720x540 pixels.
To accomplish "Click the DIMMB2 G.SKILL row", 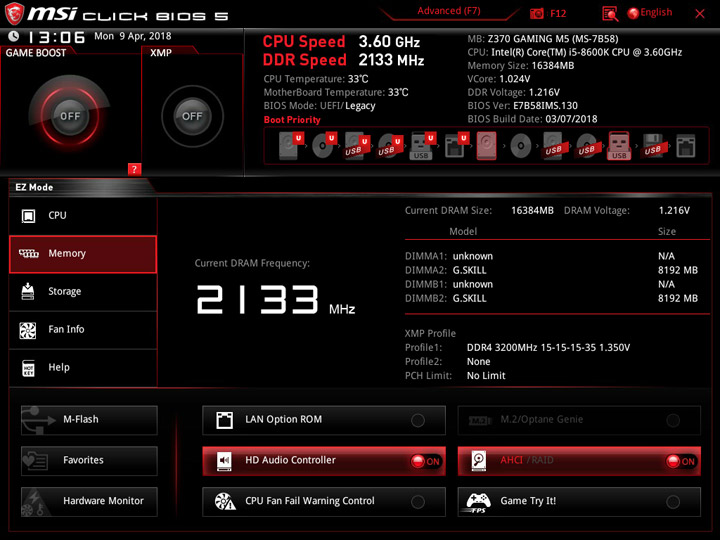I will pyautogui.click(x=551, y=298).
